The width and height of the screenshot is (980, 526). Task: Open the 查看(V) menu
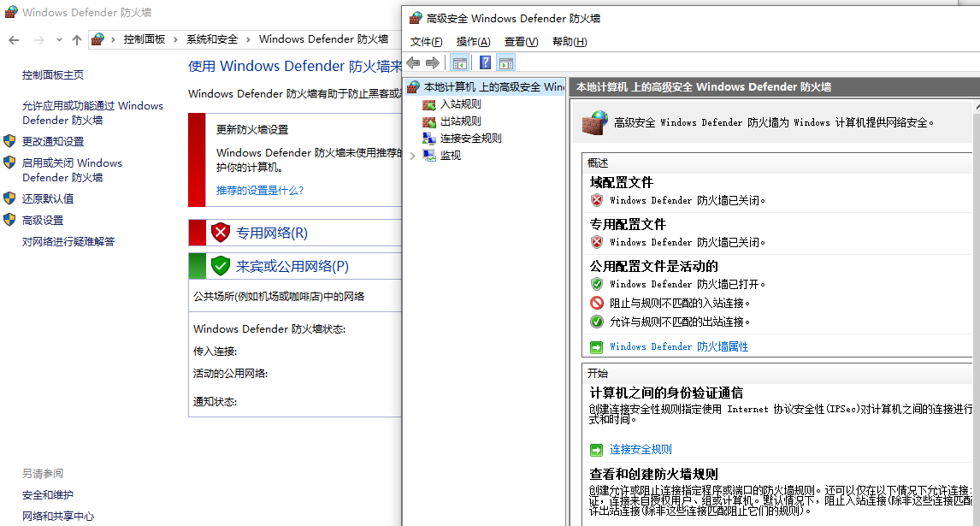tap(522, 42)
